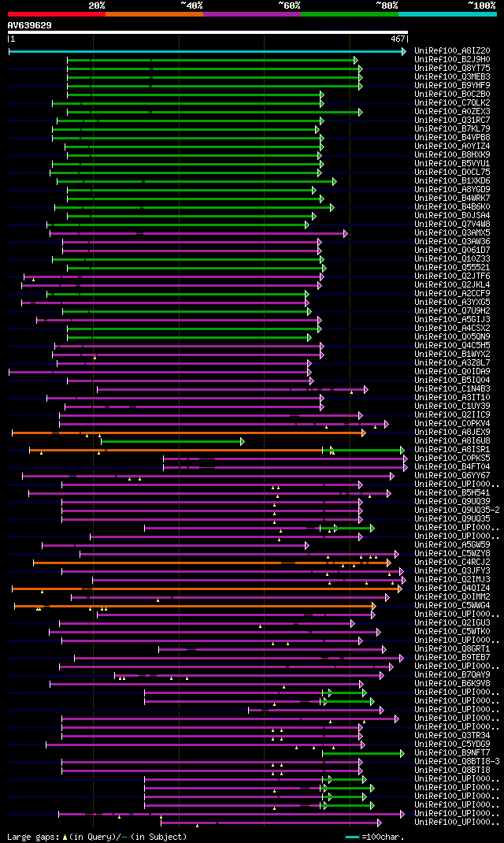Select hit UniRef100_B5VYU1
This screenshot has width=504, height=843.
pyautogui.click(x=452, y=163)
